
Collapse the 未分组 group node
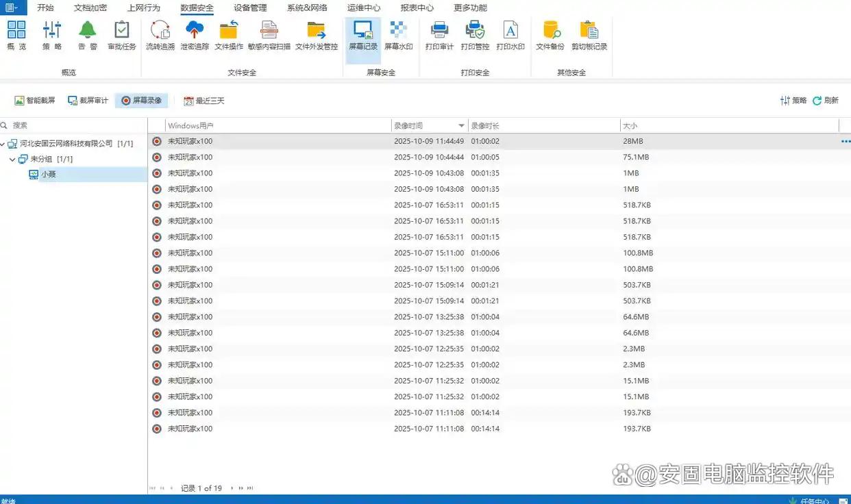[x=13, y=160]
